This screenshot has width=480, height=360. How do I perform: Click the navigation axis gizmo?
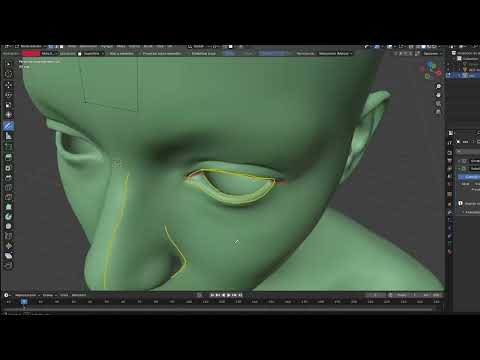coord(431,70)
